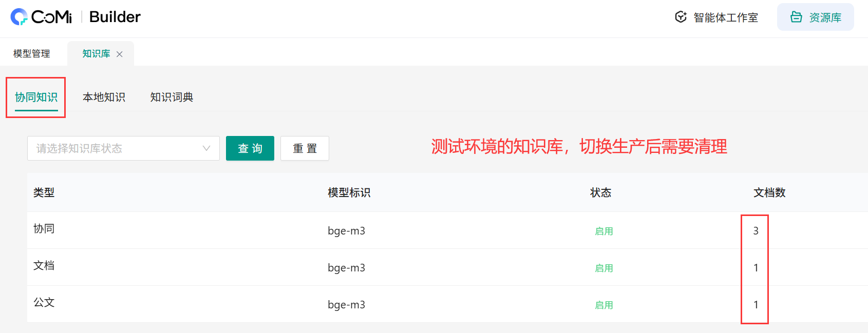Click the 重置 reset button
Viewport: 868px width, 333px height.
(305, 148)
